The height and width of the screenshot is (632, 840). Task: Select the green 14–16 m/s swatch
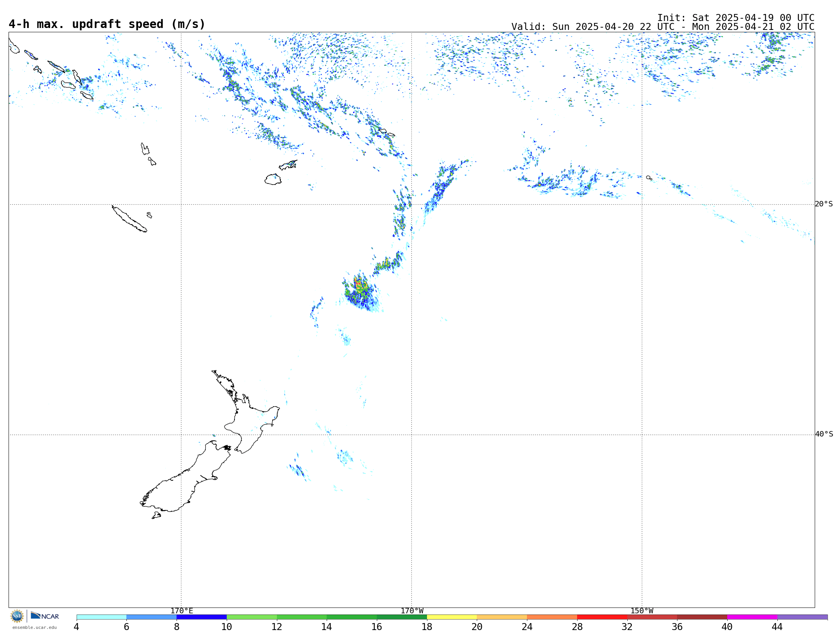[352, 617]
